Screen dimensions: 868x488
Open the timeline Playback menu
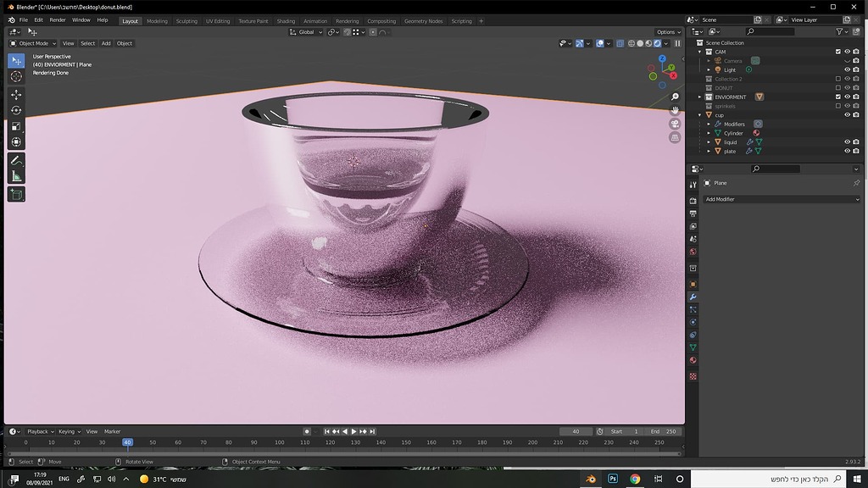point(40,431)
